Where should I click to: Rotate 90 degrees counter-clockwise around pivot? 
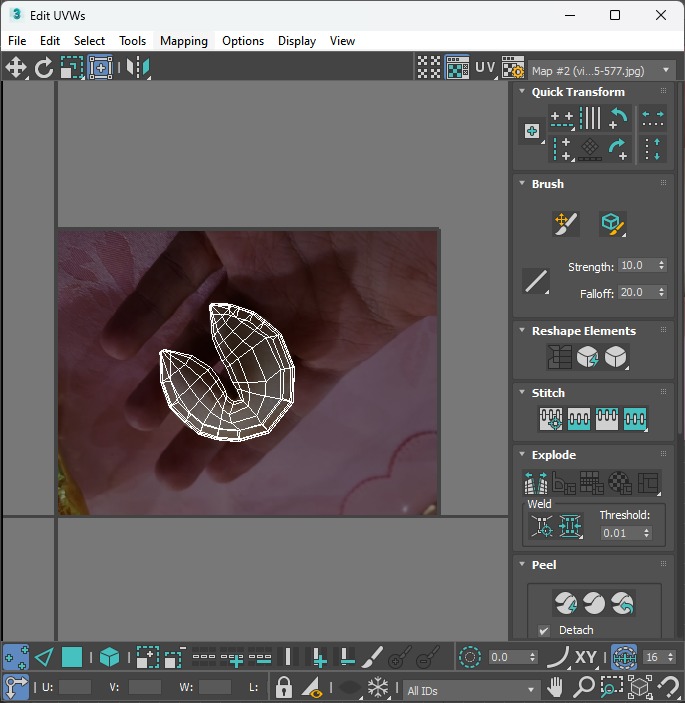[619, 118]
